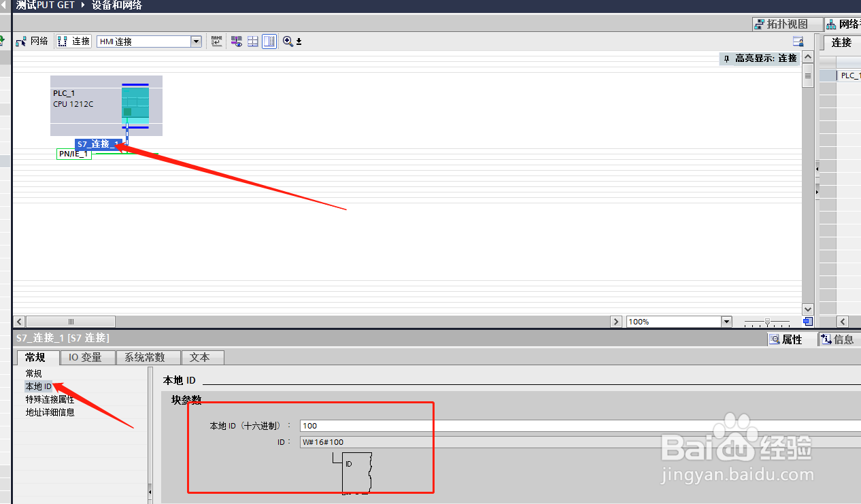Open the 100% zoom level dropdown

[726, 322]
